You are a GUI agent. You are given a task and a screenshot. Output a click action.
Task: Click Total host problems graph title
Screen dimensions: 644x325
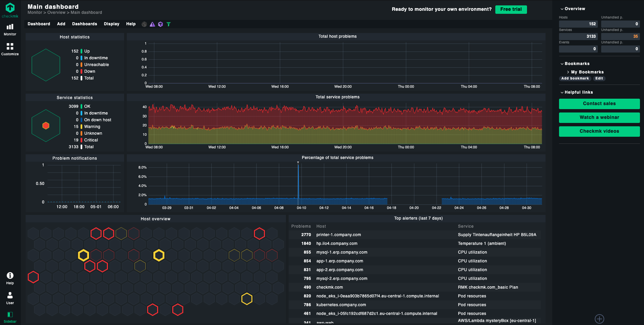(x=338, y=36)
